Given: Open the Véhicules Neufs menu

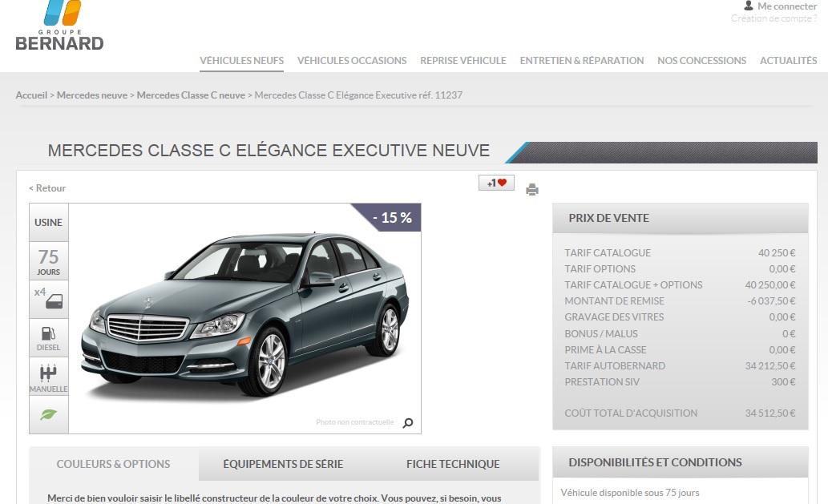Looking at the screenshot, I should [241, 60].
